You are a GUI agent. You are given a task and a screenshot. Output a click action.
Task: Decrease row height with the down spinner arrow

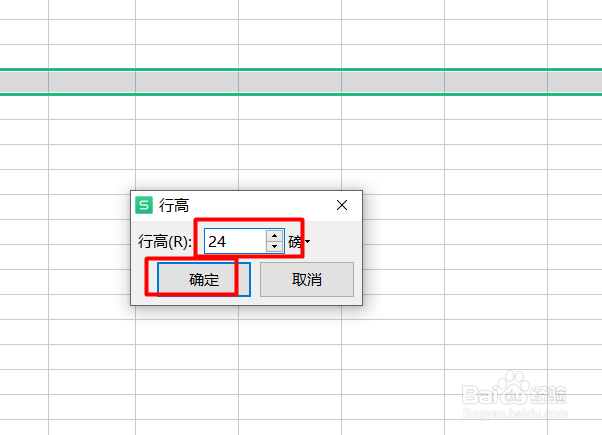[x=274, y=246]
